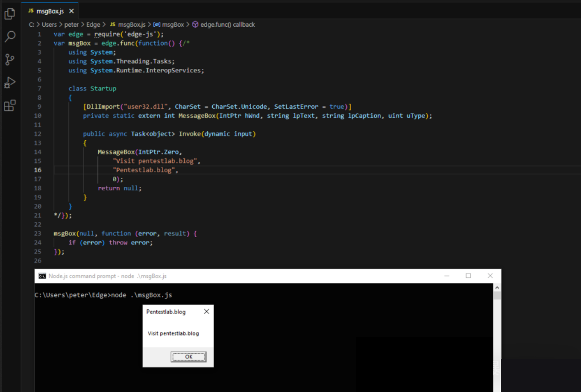This screenshot has width=581, height=392.
Task: Close the Pentestlab.blog message box
Action: tap(206, 312)
